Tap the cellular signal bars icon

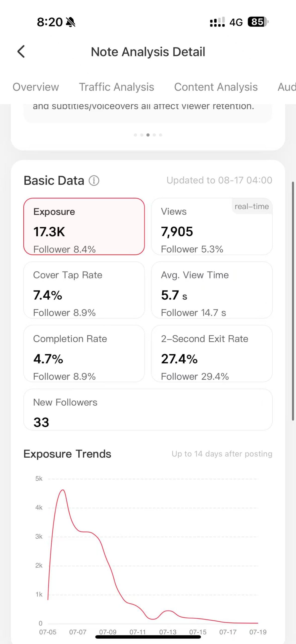click(x=217, y=22)
